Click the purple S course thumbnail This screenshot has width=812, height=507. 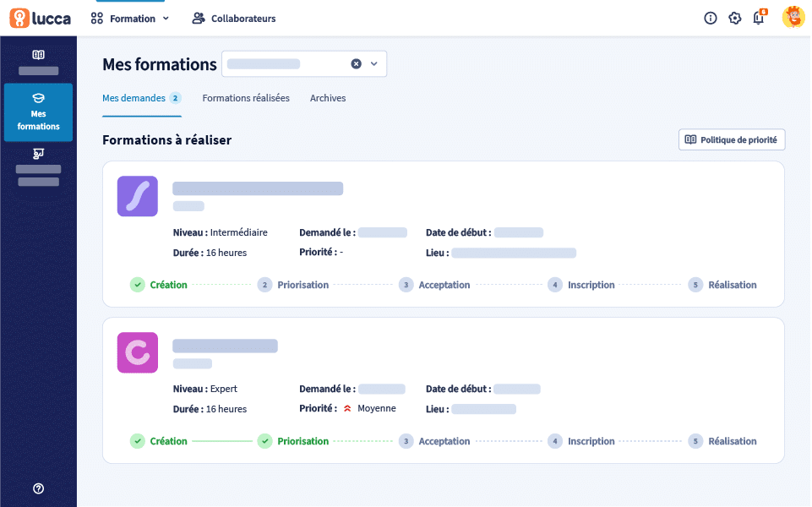[x=138, y=197]
